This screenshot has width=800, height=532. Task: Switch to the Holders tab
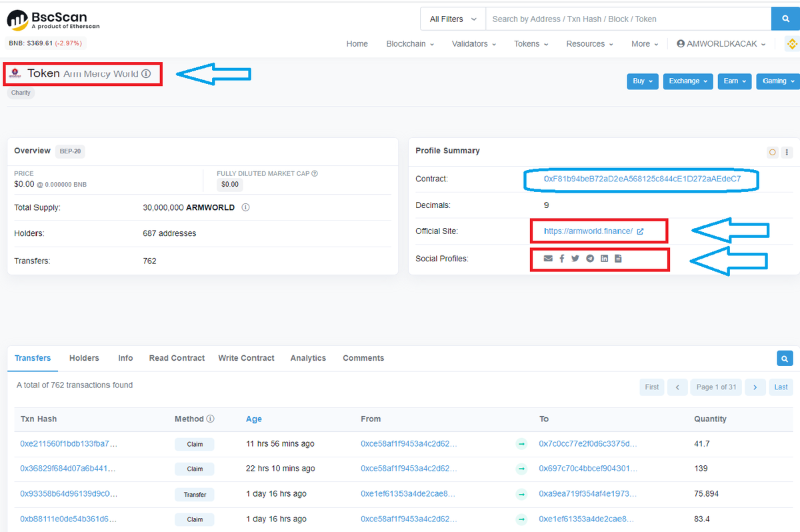click(84, 358)
